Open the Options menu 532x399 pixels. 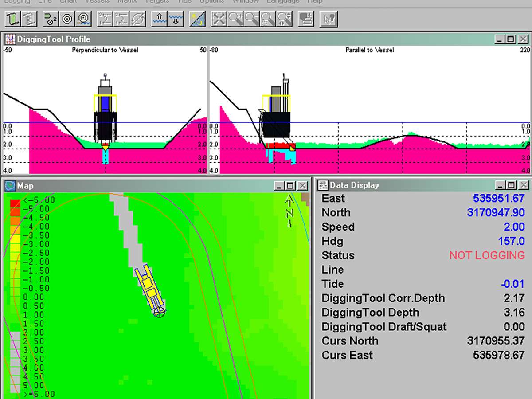(x=212, y=2)
